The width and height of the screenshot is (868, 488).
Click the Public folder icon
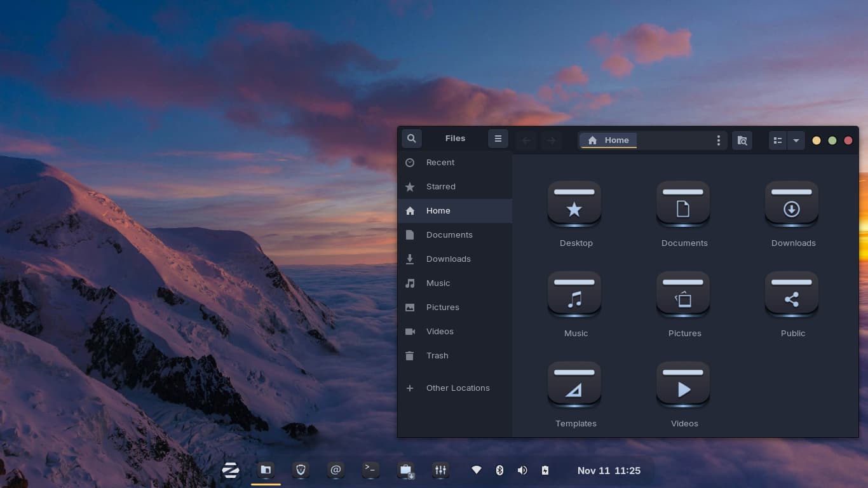(792, 295)
